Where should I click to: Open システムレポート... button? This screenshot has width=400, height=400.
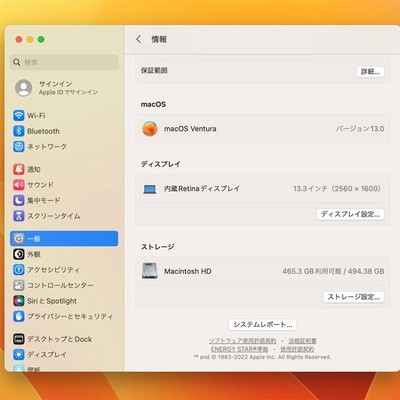point(263,324)
